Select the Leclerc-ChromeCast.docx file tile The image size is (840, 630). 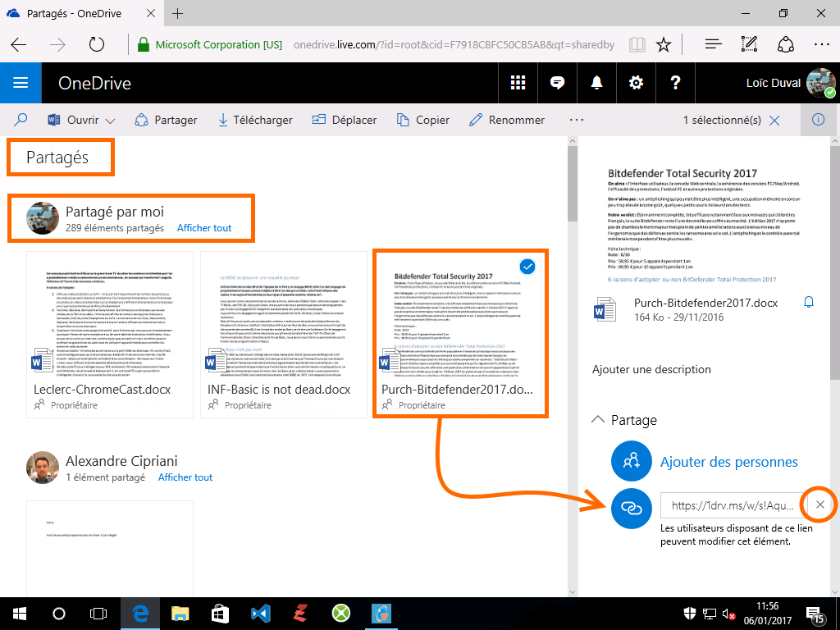pyautogui.click(x=110, y=335)
